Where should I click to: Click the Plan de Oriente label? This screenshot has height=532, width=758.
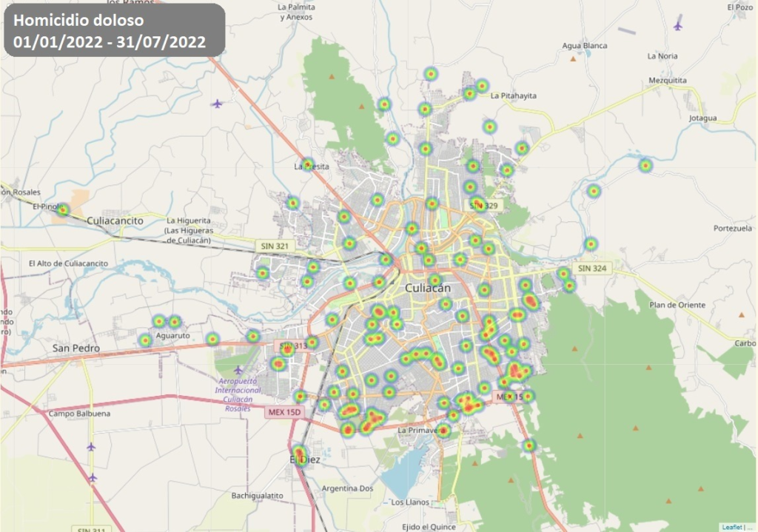coord(677,305)
